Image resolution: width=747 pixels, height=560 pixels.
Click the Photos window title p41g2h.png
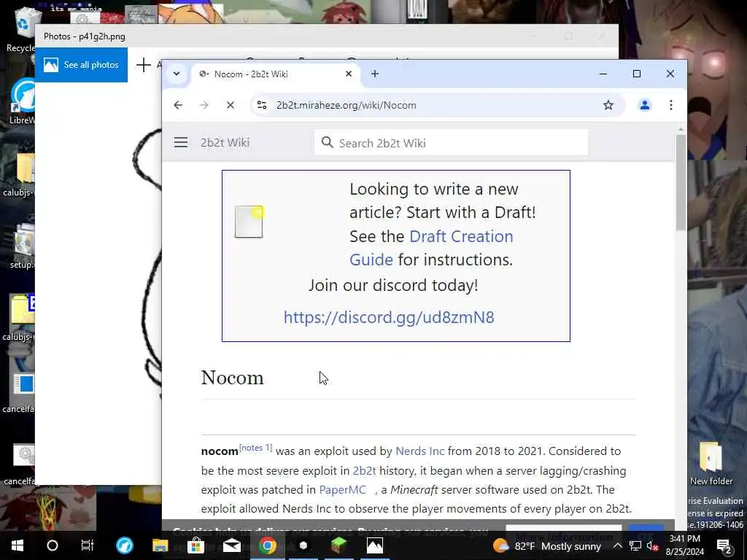click(x=85, y=36)
